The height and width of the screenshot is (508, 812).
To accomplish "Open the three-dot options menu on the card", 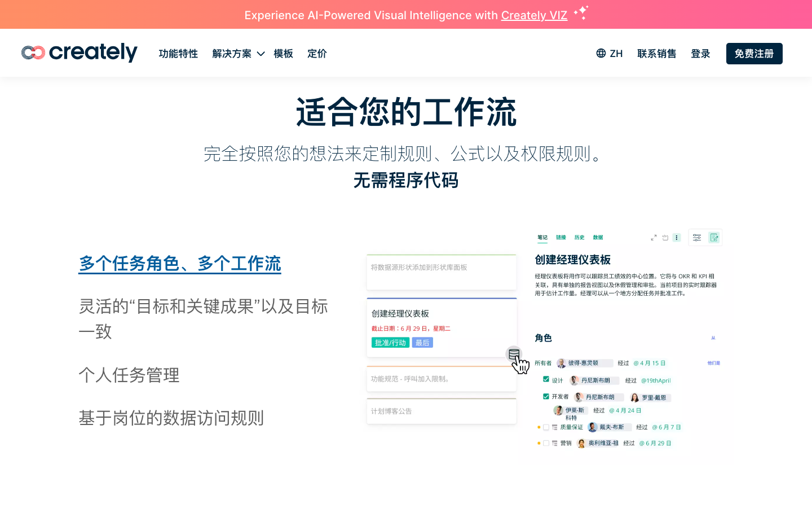I will (677, 237).
